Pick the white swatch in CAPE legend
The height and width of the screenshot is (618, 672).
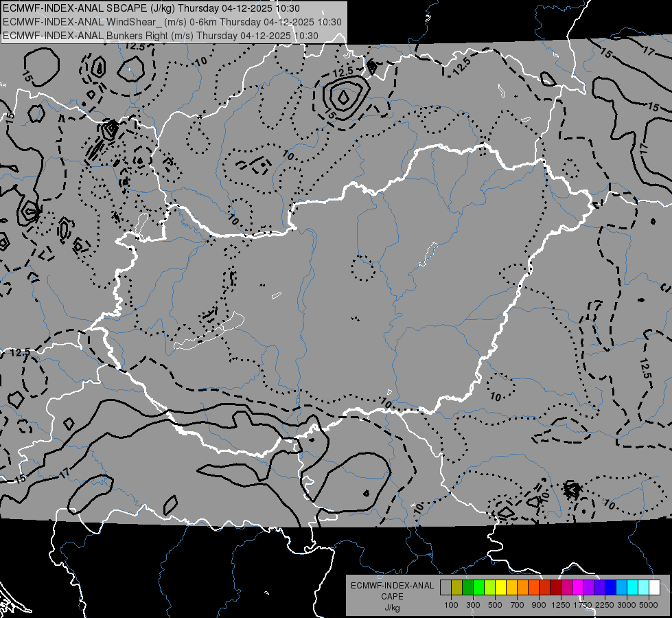pos(654,588)
